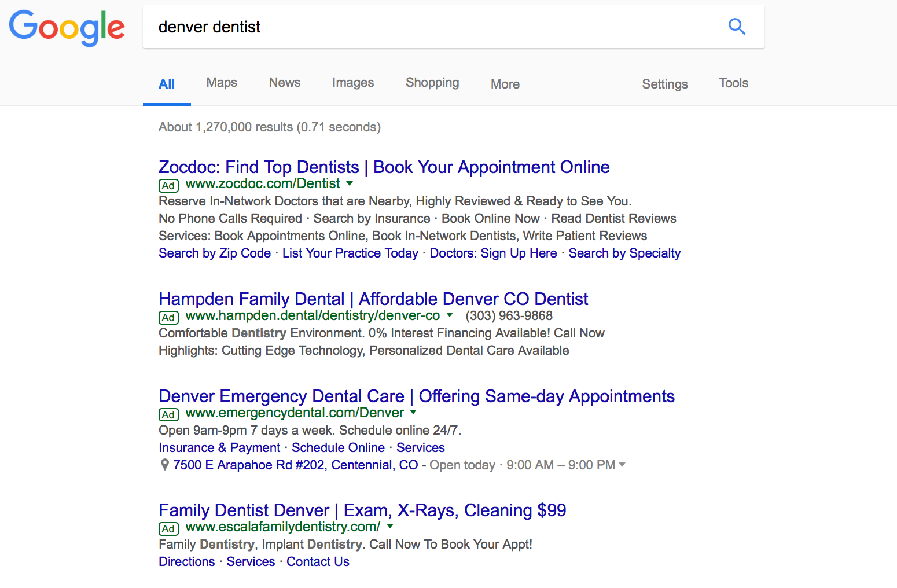The height and width of the screenshot is (588, 897).
Task: Switch to the Shopping tab
Action: click(x=432, y=83)
